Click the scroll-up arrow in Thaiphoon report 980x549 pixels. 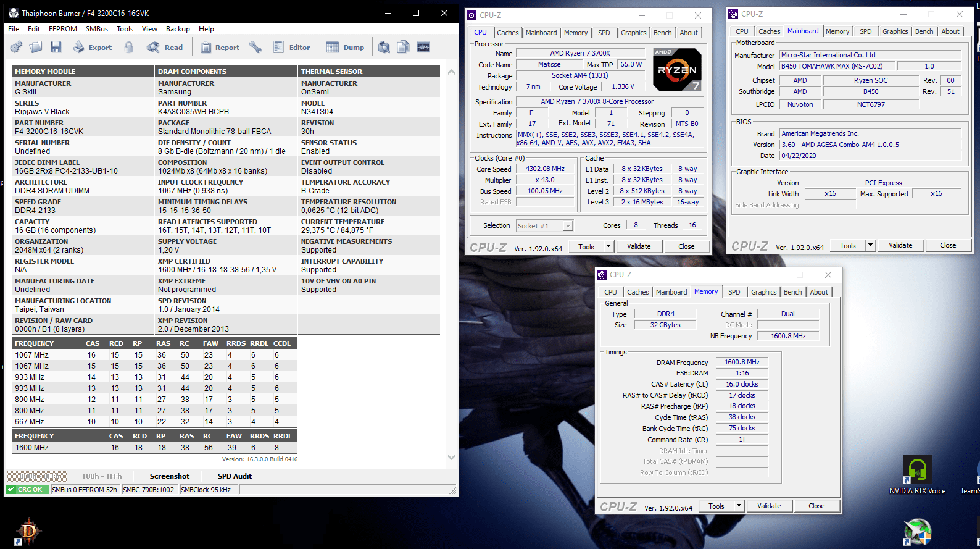click(x=451, y=72)
